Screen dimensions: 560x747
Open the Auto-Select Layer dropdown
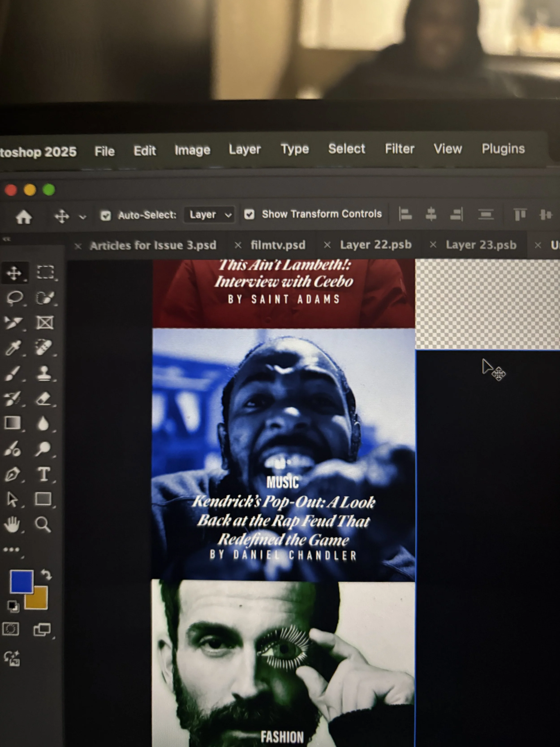click(x=210, y=215)
